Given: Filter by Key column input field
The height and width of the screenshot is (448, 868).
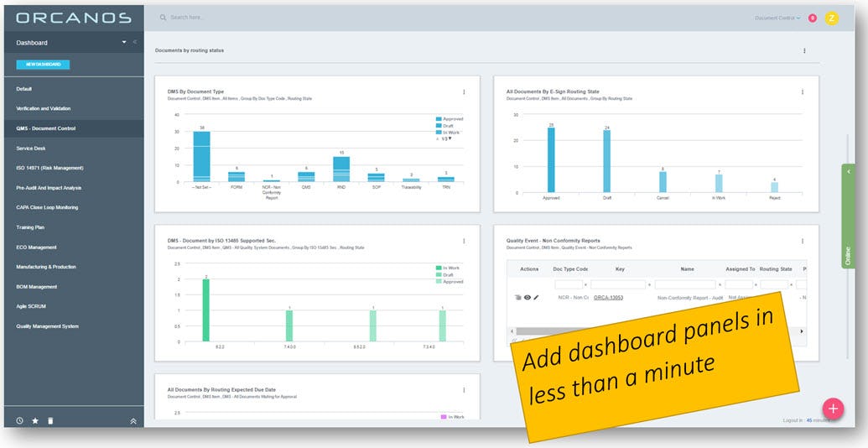Looking at the screenshot, I should tap(618, 284).
